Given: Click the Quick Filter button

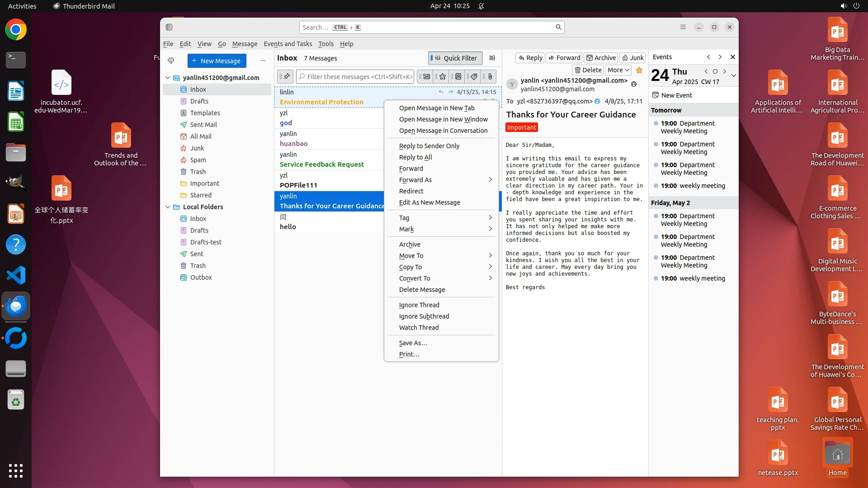Looking at the screenshot, I should 455,58.
